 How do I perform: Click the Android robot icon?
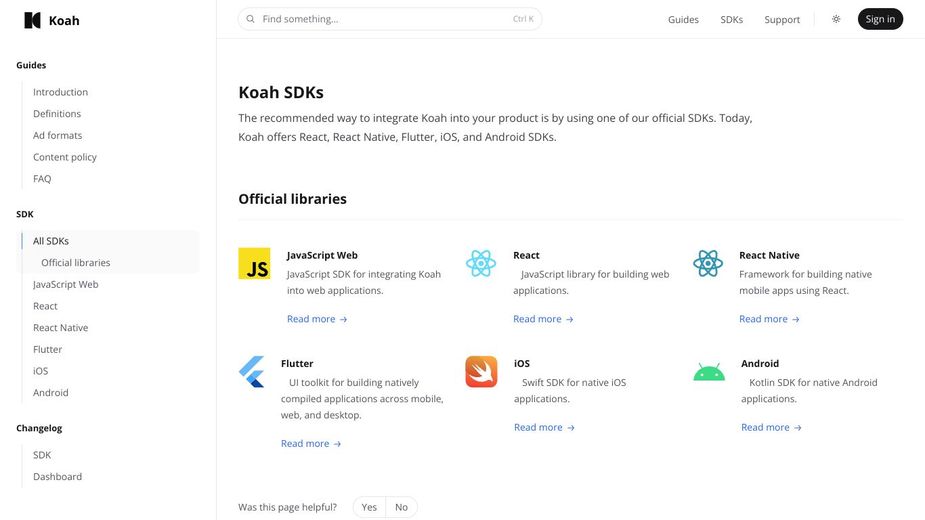click(x=709, y=372)
